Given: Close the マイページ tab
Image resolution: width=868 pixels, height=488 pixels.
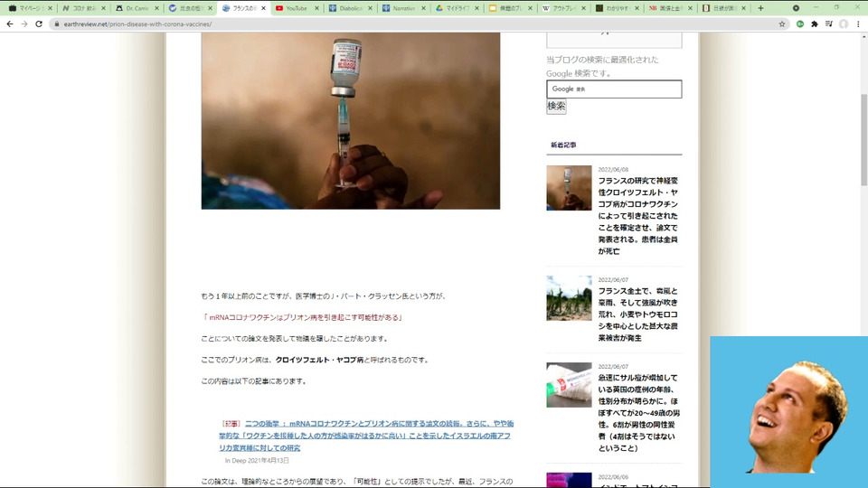Looking at the screenshot, I should [50, 8].
